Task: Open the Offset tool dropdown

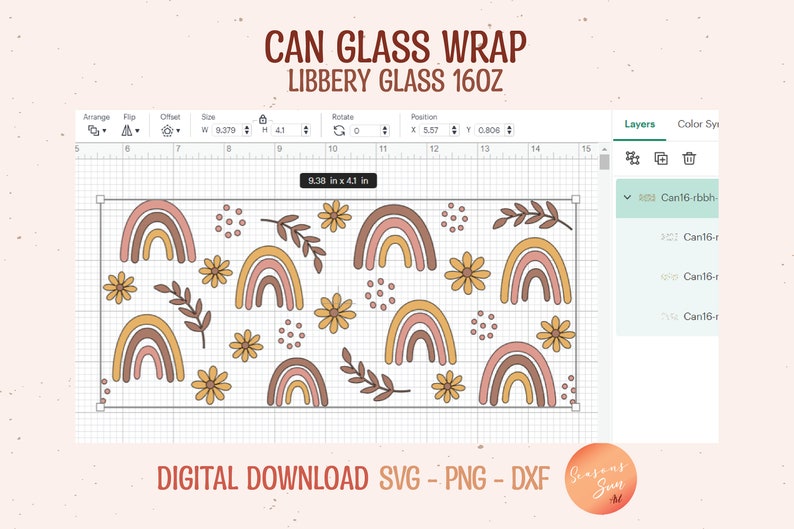Action: [x=170, y=131]
